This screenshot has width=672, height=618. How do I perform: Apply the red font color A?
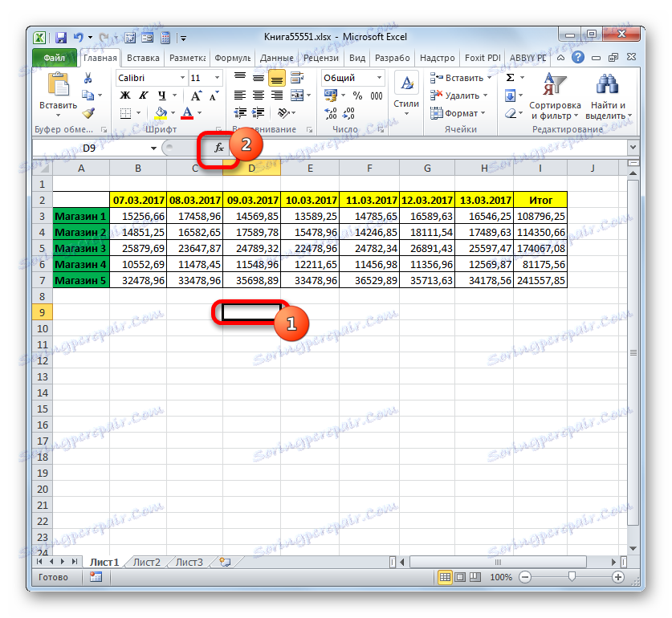187,113
